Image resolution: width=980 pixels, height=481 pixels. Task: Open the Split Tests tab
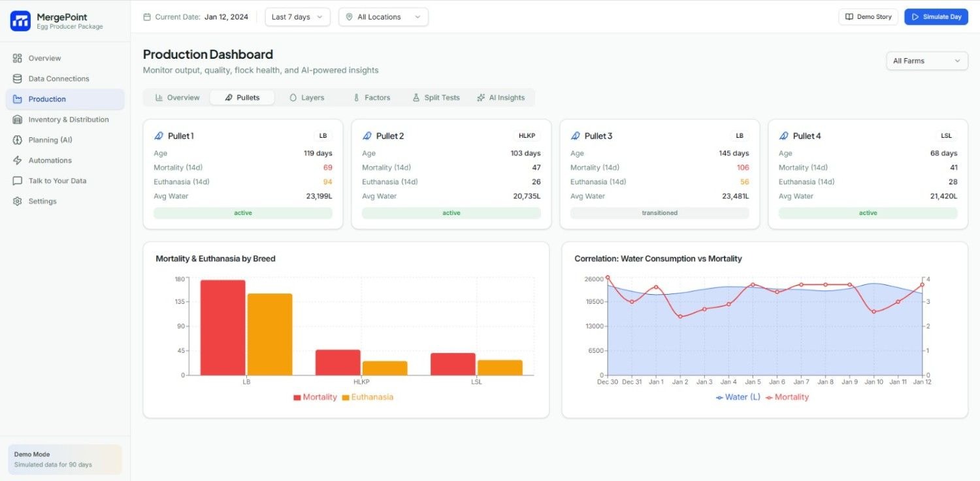click(x=436, y=97)
